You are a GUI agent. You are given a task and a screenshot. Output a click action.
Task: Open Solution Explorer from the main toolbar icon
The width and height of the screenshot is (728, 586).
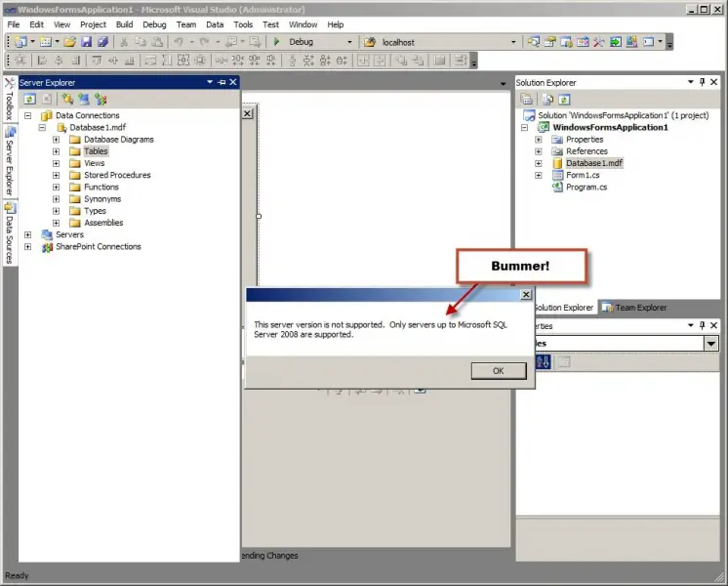point(534,42)
